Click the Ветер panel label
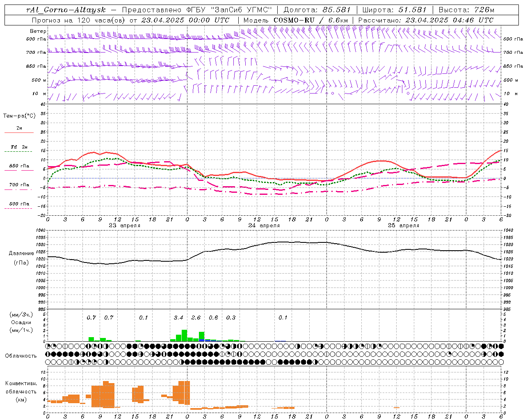 [x=38, y=31]
